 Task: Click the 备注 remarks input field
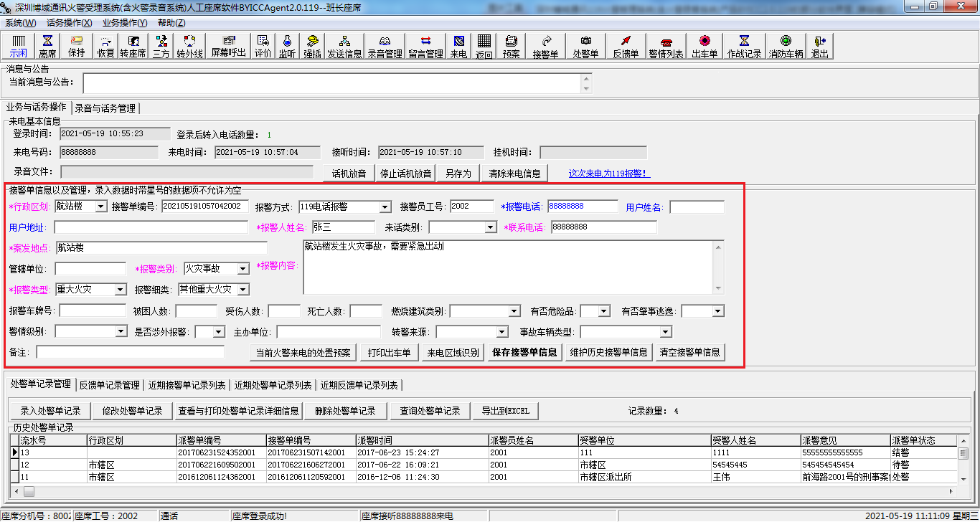pyautogui.click(x=131, y=352)
